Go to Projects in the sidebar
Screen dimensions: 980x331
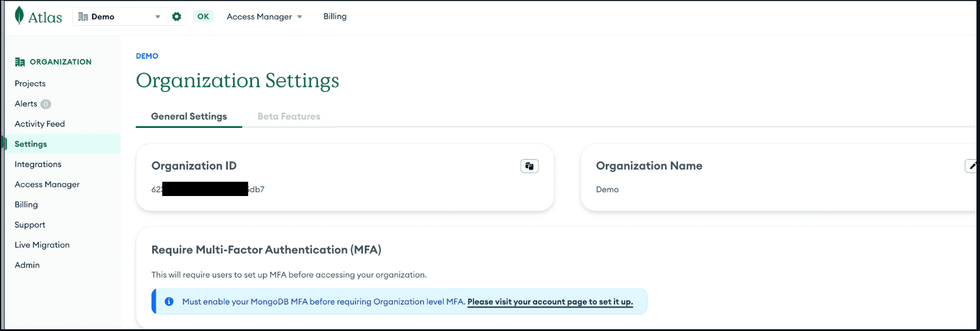[30, 83]
